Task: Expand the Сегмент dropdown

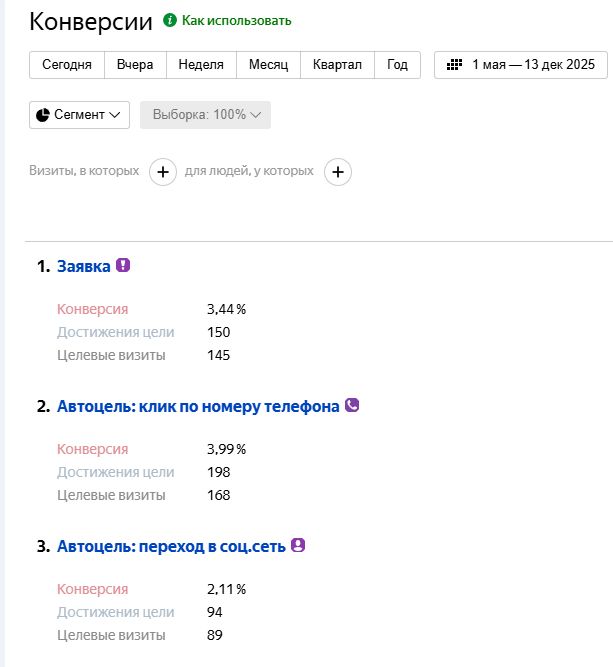Action: click(80, 115)
